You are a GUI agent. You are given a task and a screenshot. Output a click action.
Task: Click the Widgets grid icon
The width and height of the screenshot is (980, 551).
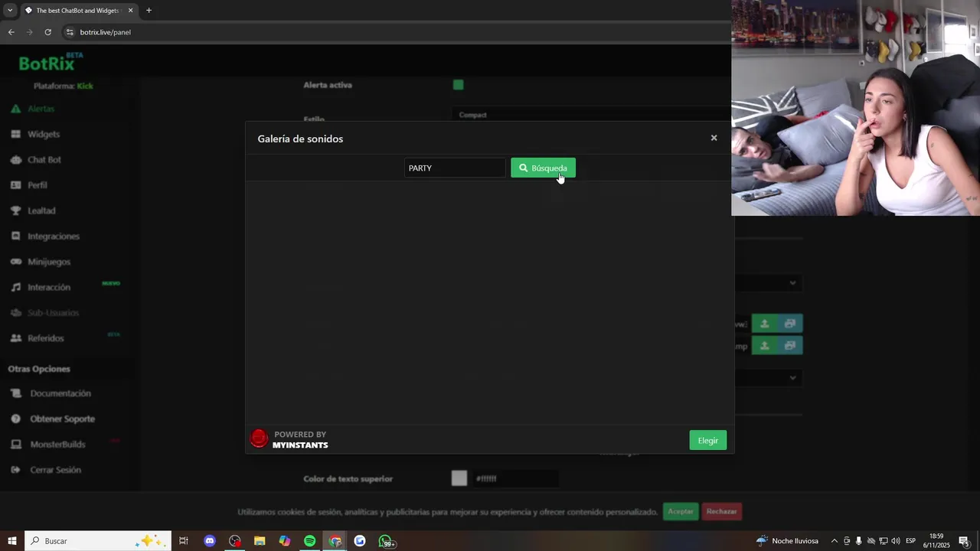(x=15, y=134)
